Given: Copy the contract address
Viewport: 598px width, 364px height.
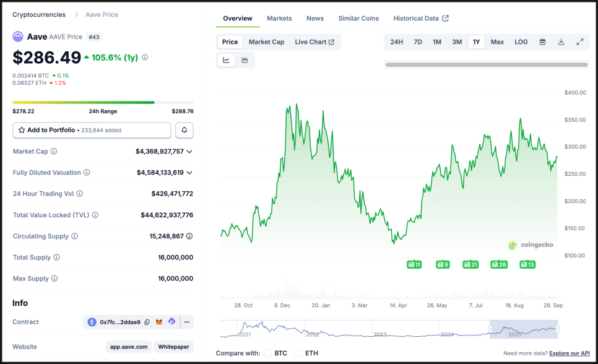Looking at the screenshot, I should (147, 322).
